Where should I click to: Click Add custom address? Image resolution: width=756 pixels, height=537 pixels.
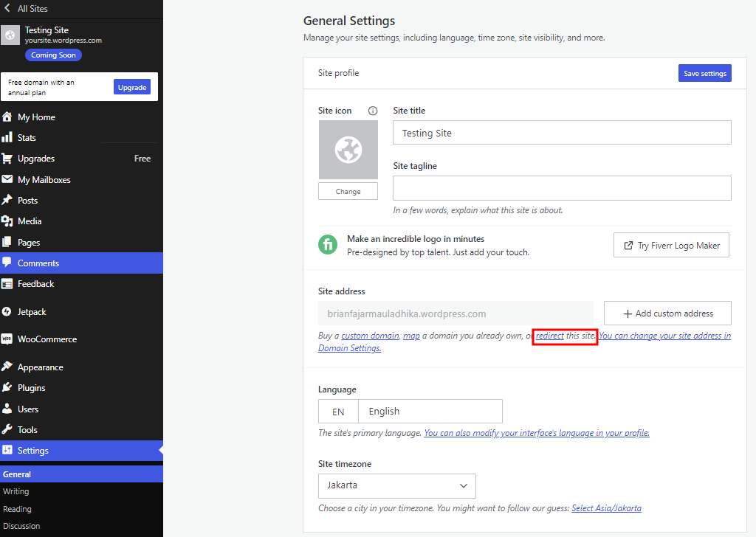[x=667, y=313]
